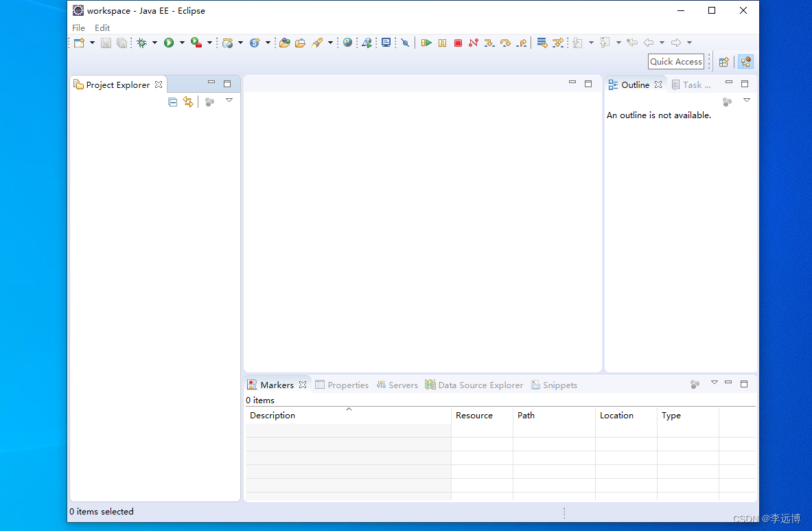Open the New wizard dropdown arrow

(x=93, y=42)
